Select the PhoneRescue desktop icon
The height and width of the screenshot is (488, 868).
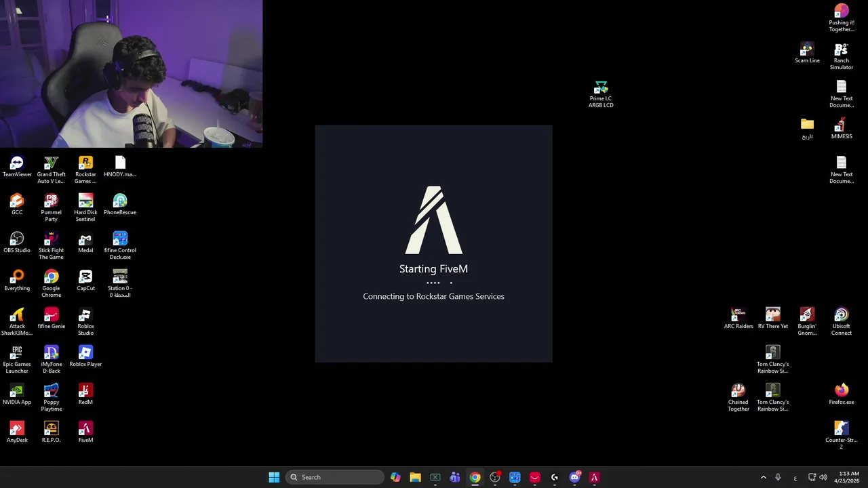pyautogui.click(x=120, y=205)
